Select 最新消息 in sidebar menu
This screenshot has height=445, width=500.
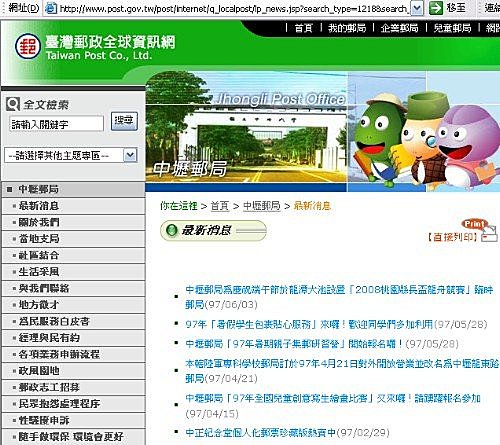point(73,206)
